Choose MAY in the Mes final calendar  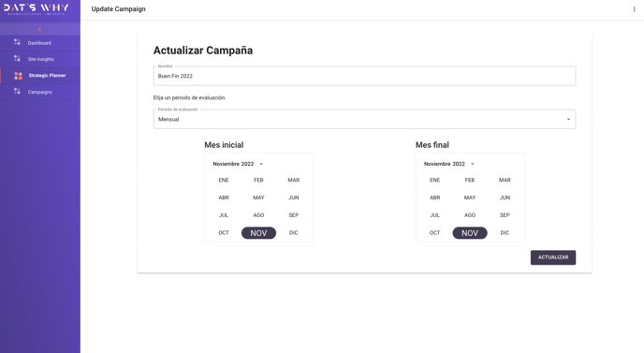click(470, 198)
